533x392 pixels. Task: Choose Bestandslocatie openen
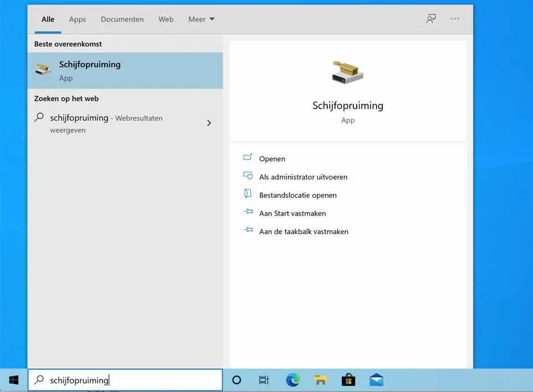[298, 195]
